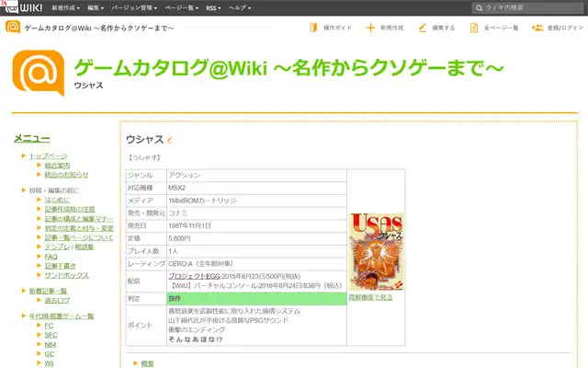This screenshot has width=588, height=368.
Task: Open トップページ in the side menu
Action: (x=48, y=155)
